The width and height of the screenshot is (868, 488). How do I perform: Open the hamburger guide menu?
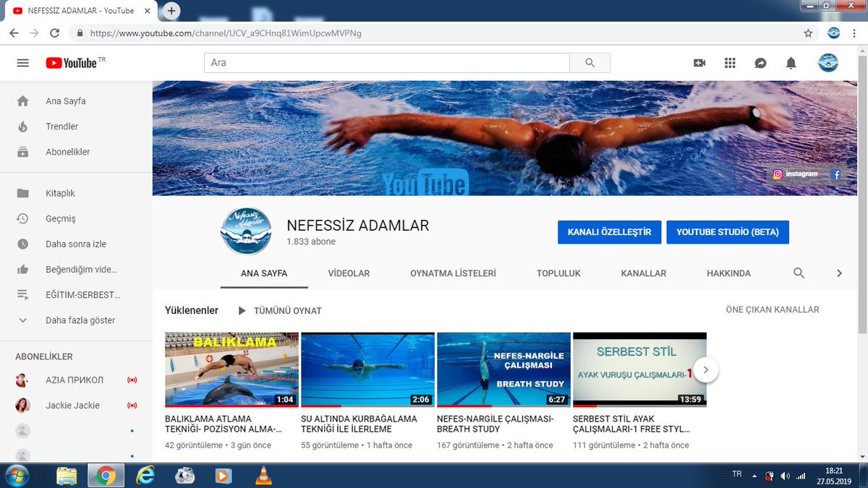click(x=22, y=63)
